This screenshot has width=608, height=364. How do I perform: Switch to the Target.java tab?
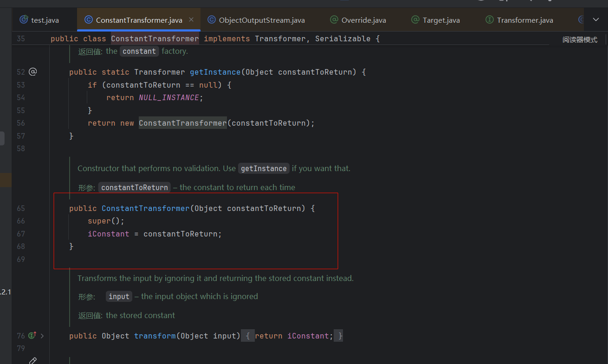[442, 20]
